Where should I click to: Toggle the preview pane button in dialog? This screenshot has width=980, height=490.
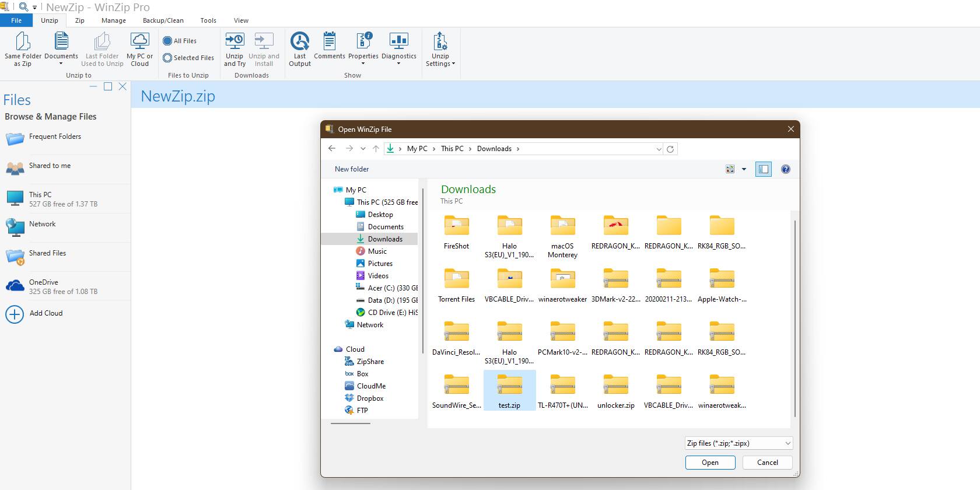coord(763,169)
